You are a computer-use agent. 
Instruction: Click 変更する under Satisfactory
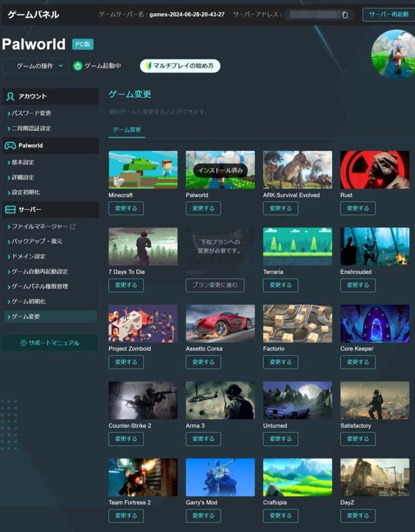(x=358, y=438)
